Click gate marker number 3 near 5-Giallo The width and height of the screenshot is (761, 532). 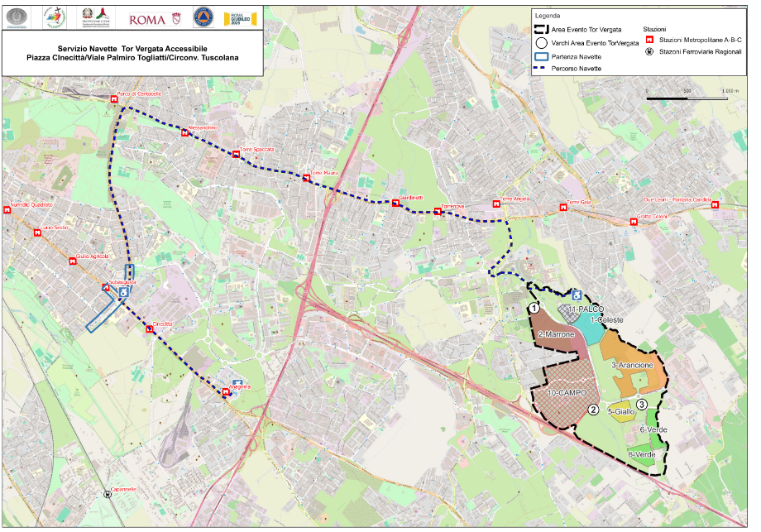[642, 404]
